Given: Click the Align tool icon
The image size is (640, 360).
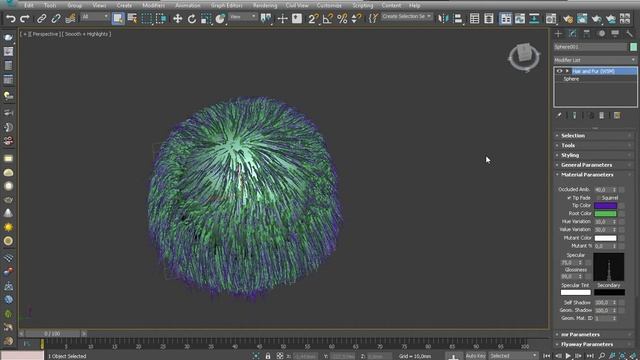Looking at the screenshot, I should (458, 19).
